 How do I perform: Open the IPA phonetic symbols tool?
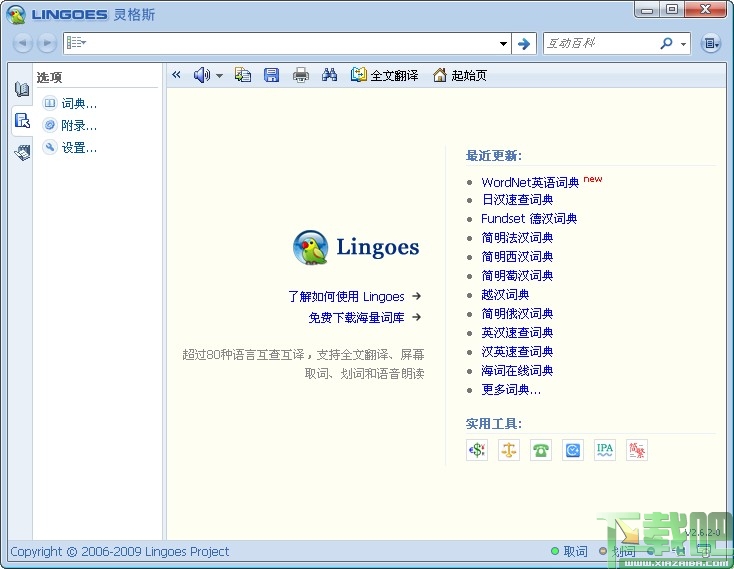605,450
